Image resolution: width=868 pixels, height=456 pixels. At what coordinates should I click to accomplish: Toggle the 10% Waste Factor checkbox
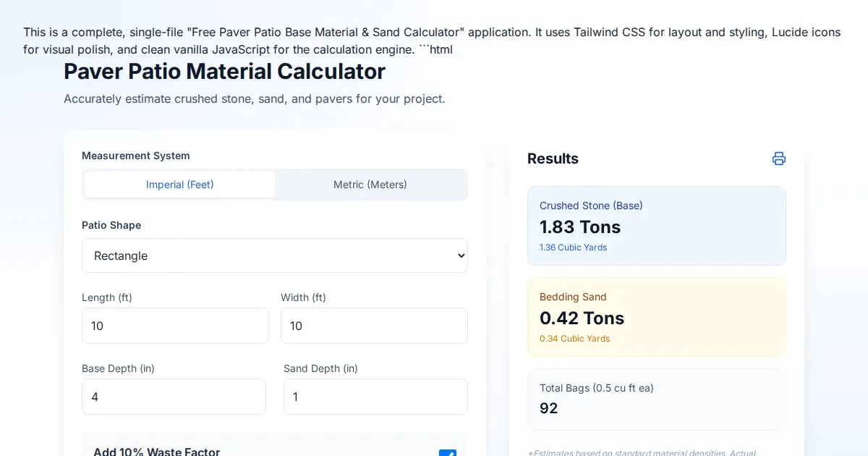click(x=447, y=453)
